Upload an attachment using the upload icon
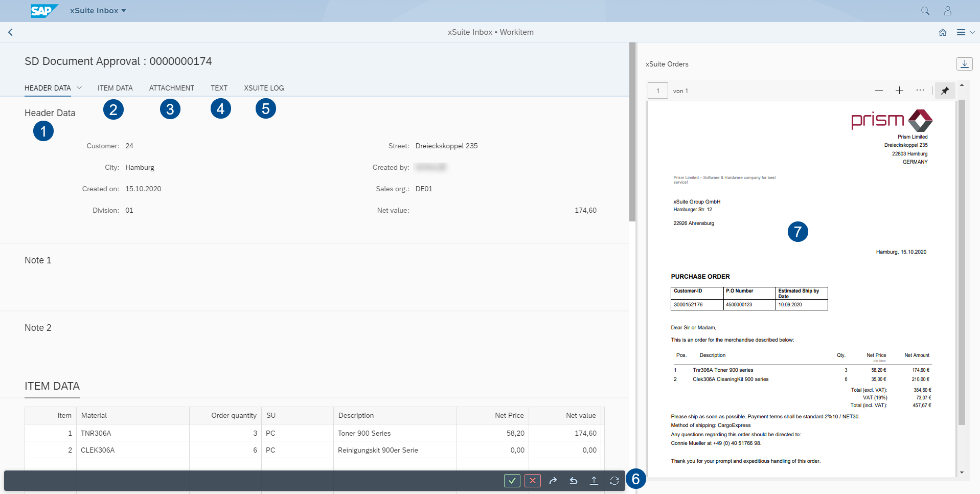Viewport: 980px width, 494px height. point(594,481)
